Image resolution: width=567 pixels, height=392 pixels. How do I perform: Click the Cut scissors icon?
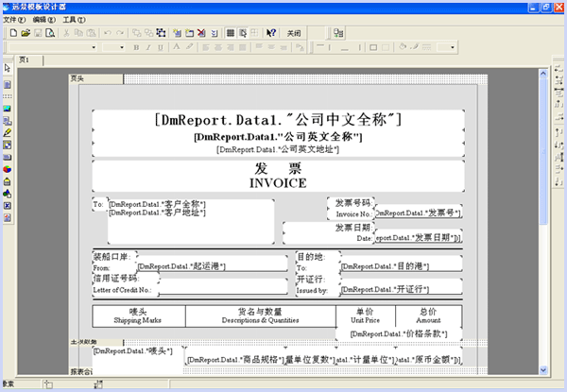click(66, 33)
